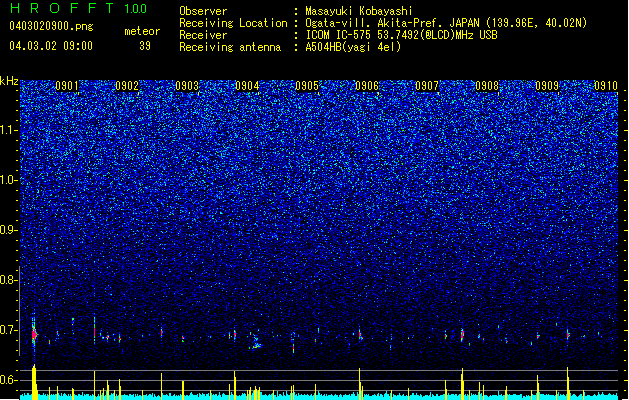Click the date stamp 04.03.02 09:00
Viewport: 629px width, 400px height.
[51, 45]
